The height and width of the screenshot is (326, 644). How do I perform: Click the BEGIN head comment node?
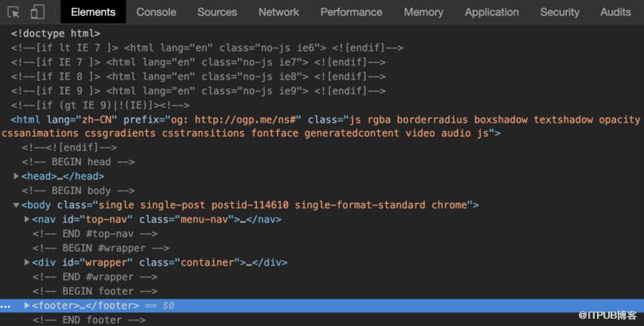(x=78, y=162)
